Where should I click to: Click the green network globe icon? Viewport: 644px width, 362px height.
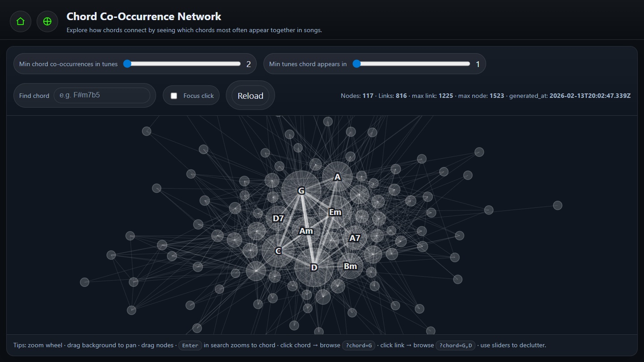(47, 21)
